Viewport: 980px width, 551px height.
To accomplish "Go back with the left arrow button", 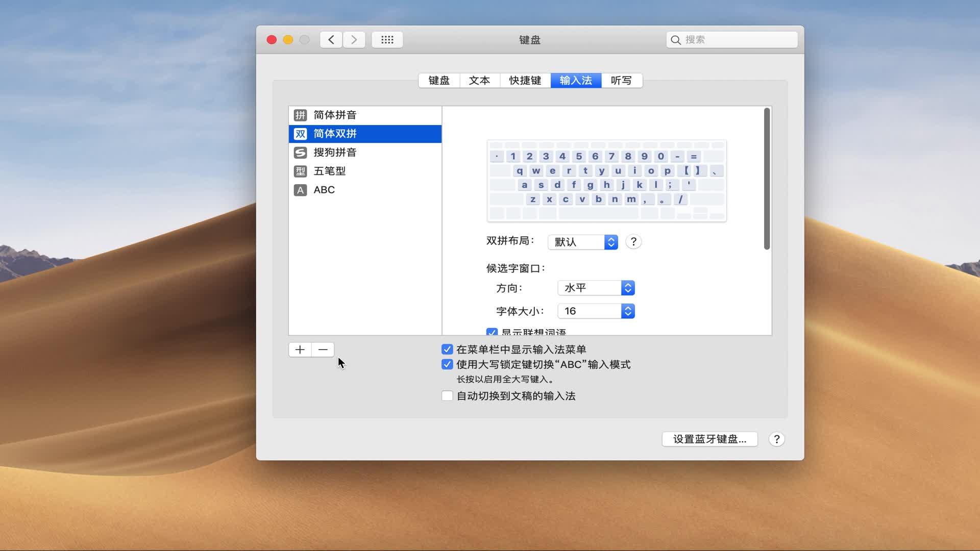I will (x=331, y=40).
